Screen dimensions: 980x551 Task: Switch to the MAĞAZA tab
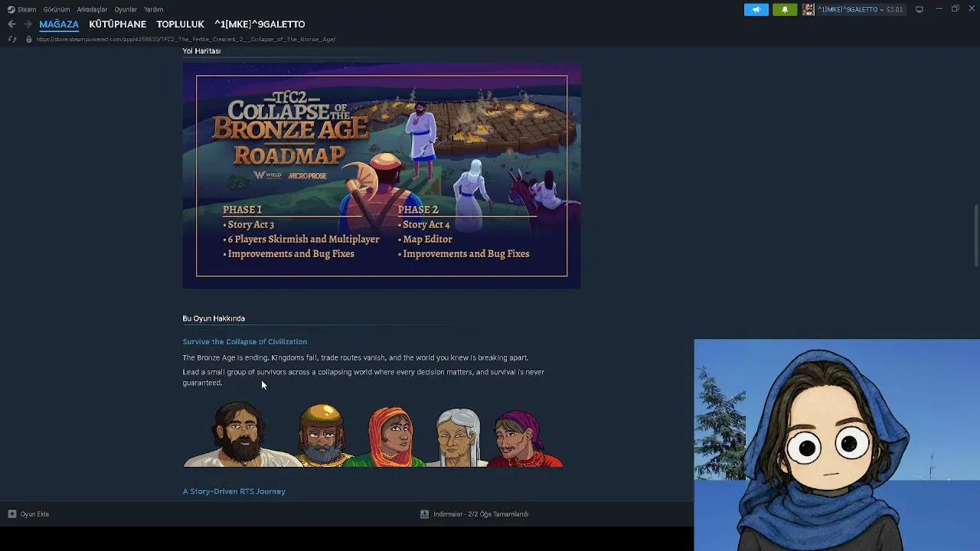pos(59,24)
